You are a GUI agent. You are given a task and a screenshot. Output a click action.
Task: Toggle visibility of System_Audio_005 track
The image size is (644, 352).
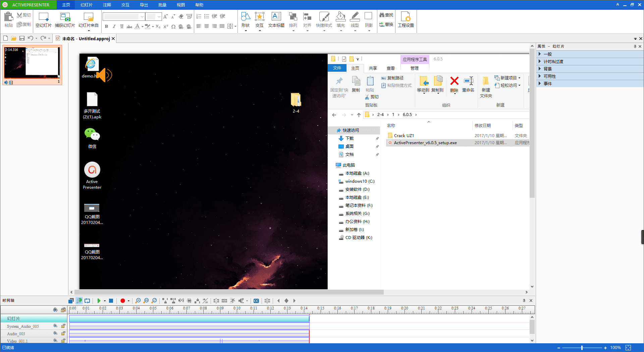[x=55, y=326]
